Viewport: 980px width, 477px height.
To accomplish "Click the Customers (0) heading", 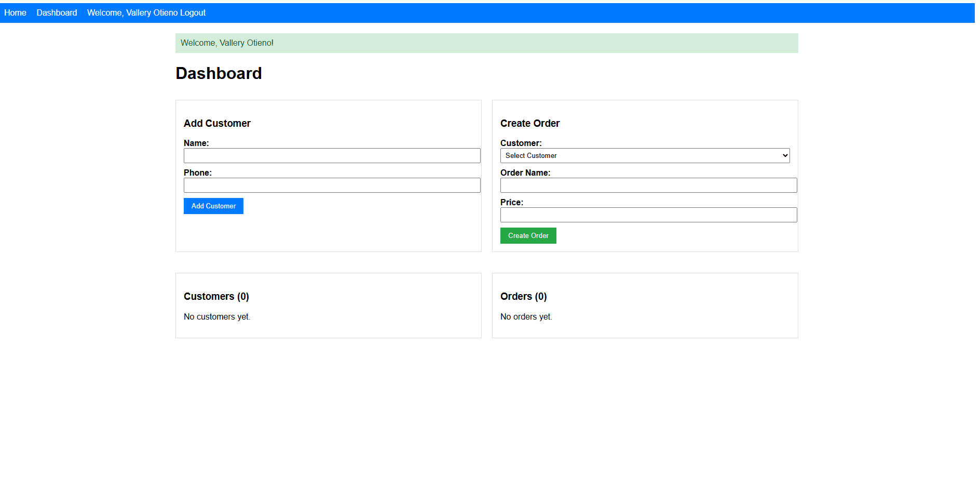I will (x=216, y=296).
